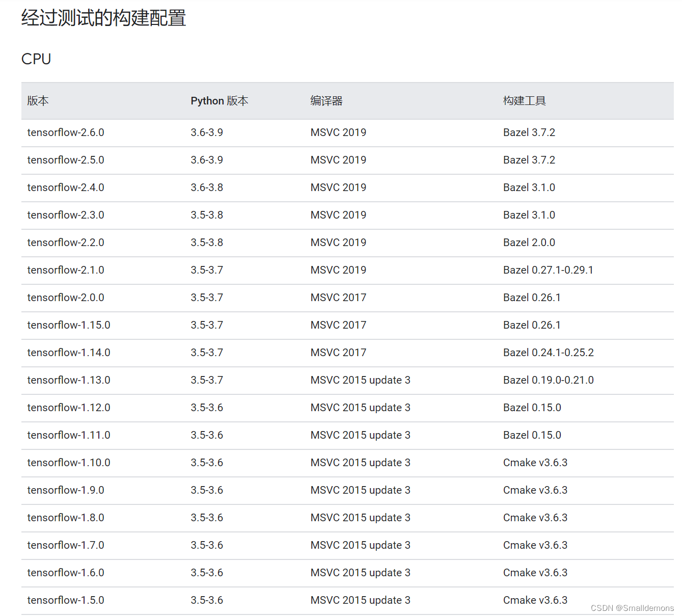Click Python 3.5-3.6 in tensorflow-1.8.0 row

207,518
